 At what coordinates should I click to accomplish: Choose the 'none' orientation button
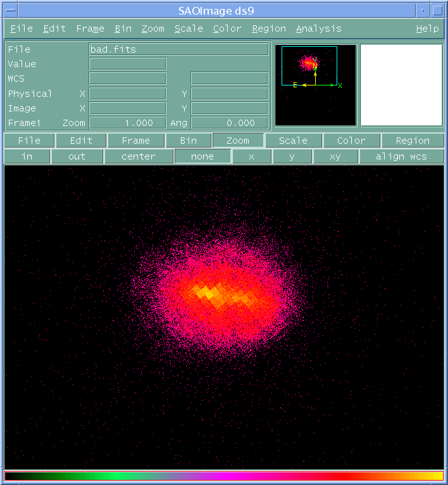(202, 156)
